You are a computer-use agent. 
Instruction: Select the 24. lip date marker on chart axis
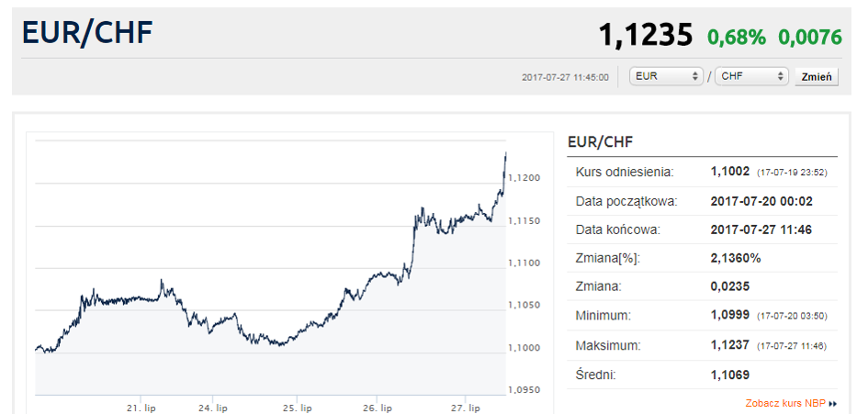click(x=213, y=408)
